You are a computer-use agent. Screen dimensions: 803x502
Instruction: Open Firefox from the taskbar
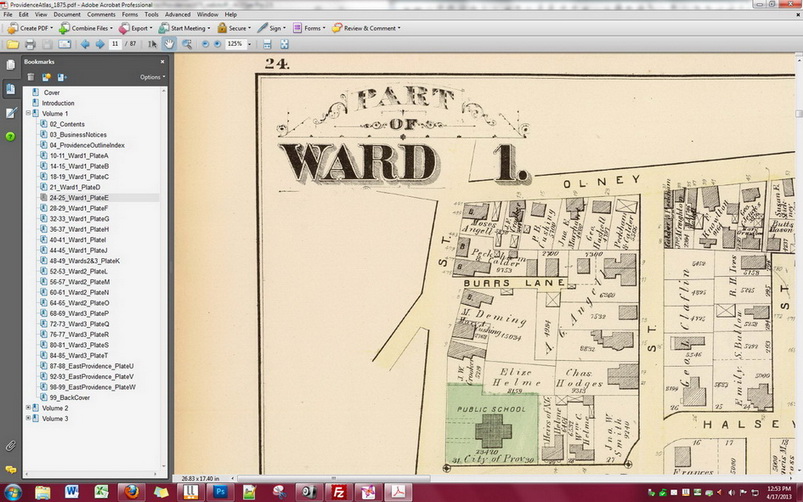[x=131, y=492]
